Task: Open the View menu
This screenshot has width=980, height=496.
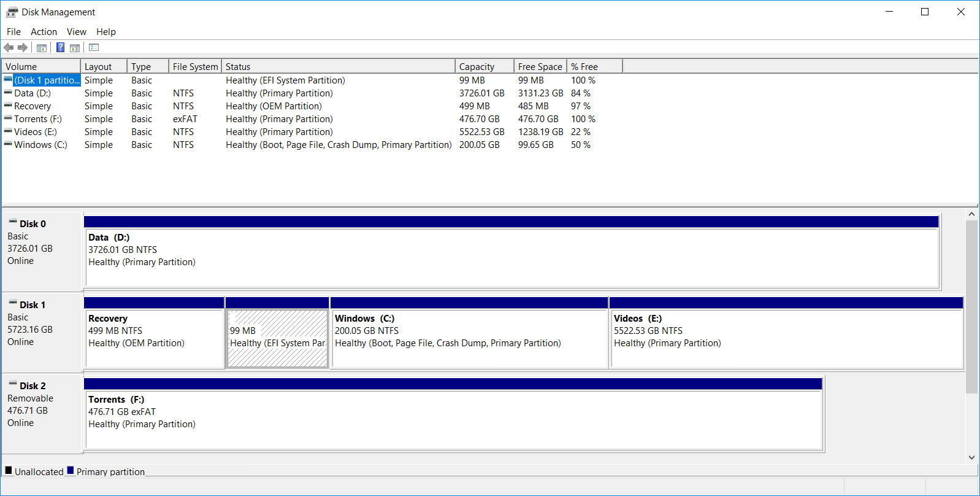Action: tap(77, 32)
